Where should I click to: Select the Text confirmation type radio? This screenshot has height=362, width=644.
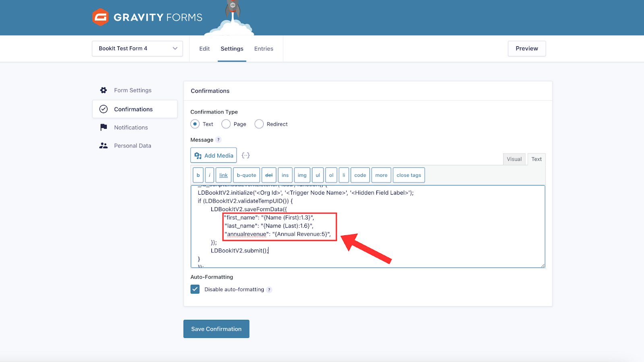[195, 124]
